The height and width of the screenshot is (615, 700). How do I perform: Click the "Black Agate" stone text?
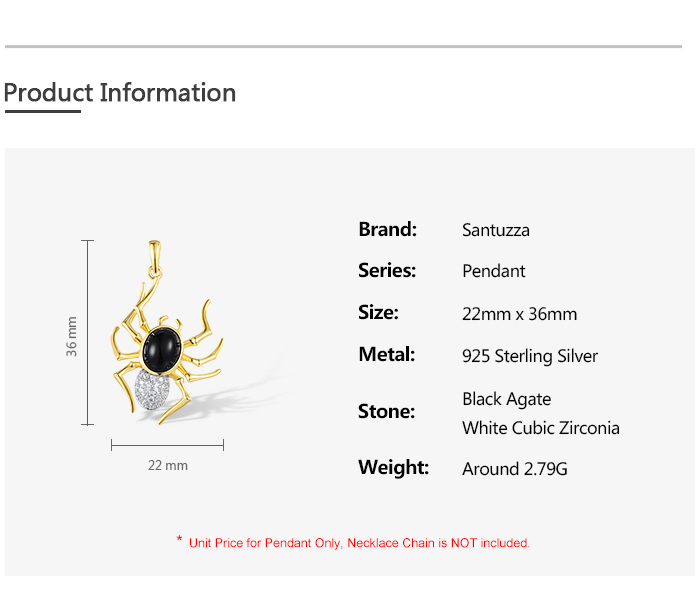click(x=507, y=399)
